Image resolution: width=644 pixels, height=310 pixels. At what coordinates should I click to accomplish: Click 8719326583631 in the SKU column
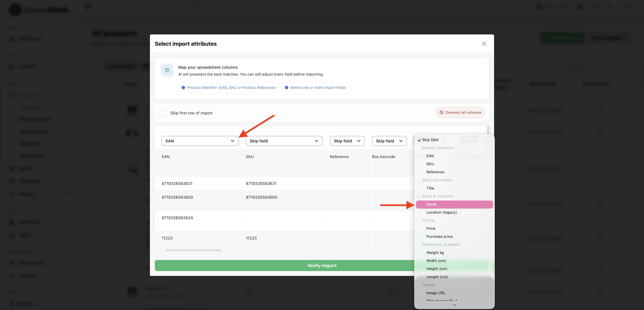click(261, 184)
